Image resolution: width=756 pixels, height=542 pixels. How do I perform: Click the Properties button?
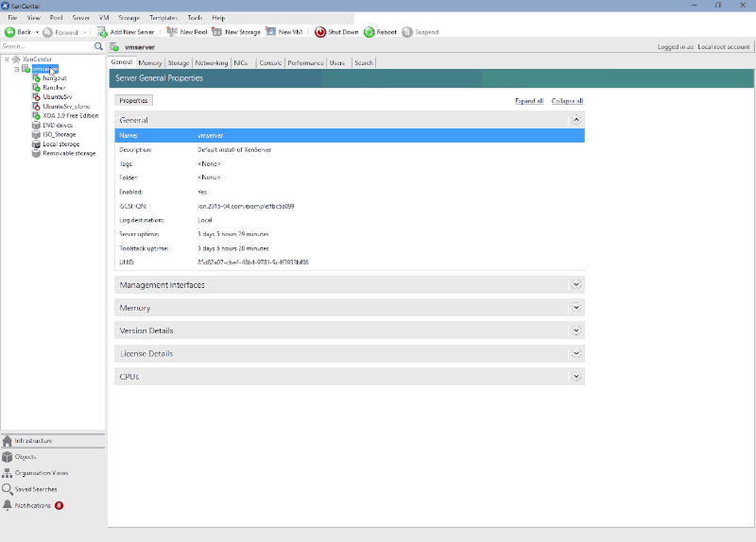[x=133, y=101]
